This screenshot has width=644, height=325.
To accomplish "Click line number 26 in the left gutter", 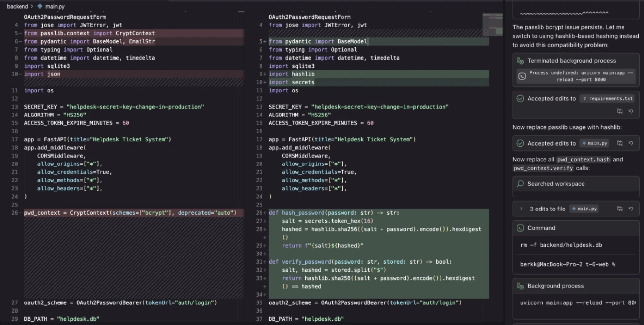I will click(x=14, y=213).
